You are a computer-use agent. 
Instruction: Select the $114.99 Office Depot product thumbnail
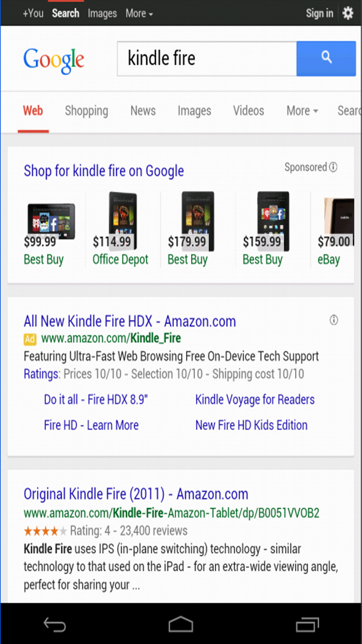point(122,220)
